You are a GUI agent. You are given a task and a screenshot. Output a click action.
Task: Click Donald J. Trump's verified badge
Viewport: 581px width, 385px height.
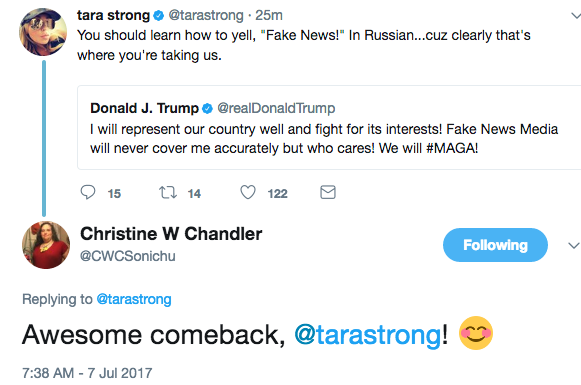(207, 109)
